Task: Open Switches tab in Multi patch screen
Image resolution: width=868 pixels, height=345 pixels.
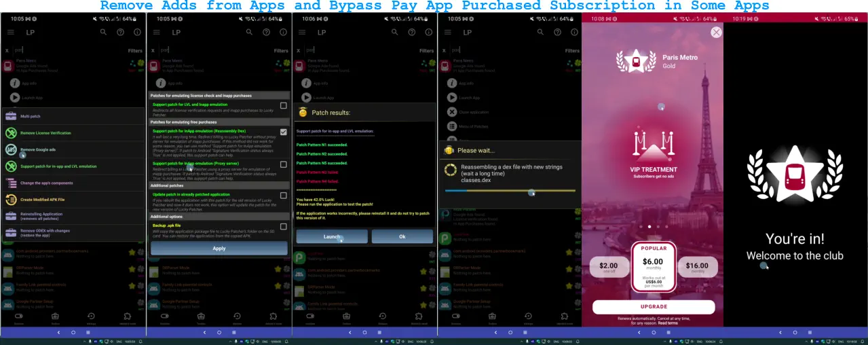Action: click(19, 318)
